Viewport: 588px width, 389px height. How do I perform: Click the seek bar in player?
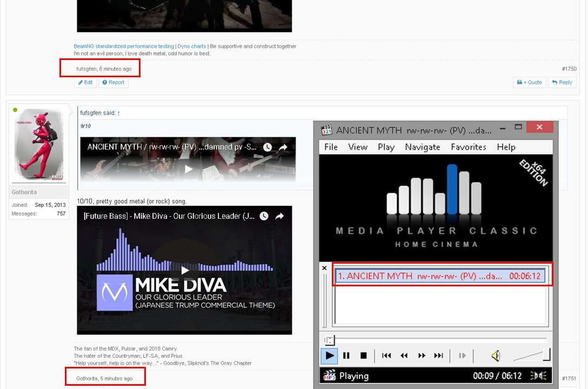pos(436,339)
